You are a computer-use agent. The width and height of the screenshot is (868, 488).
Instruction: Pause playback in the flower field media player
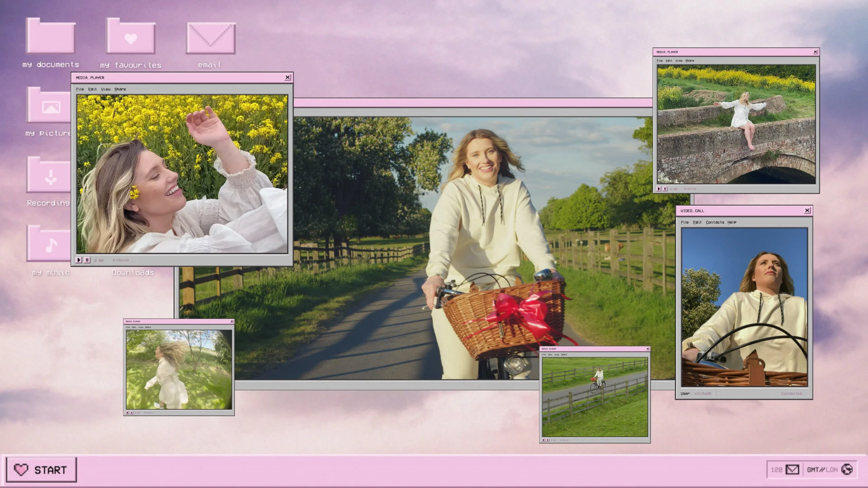click(86, 260)
